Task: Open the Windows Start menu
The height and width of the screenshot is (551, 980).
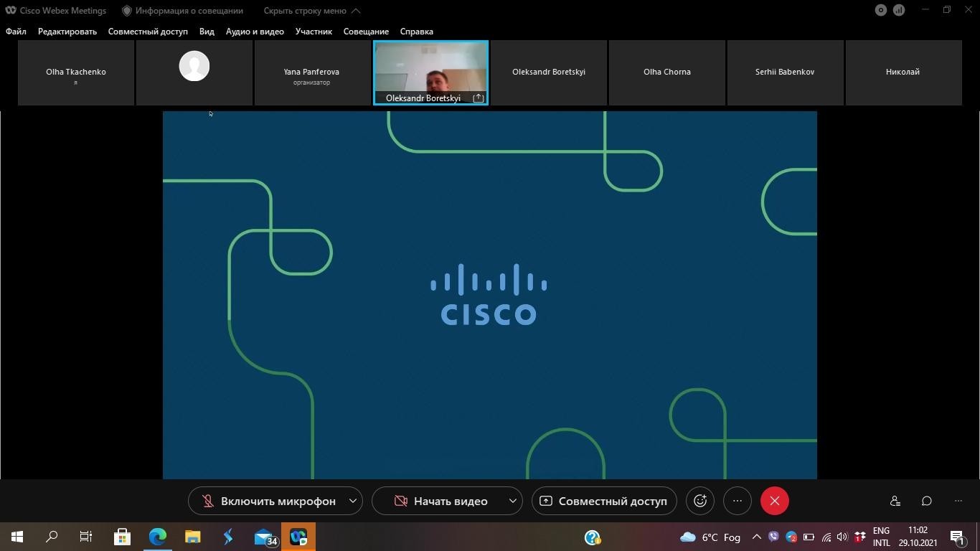Action: coord(17,537)
